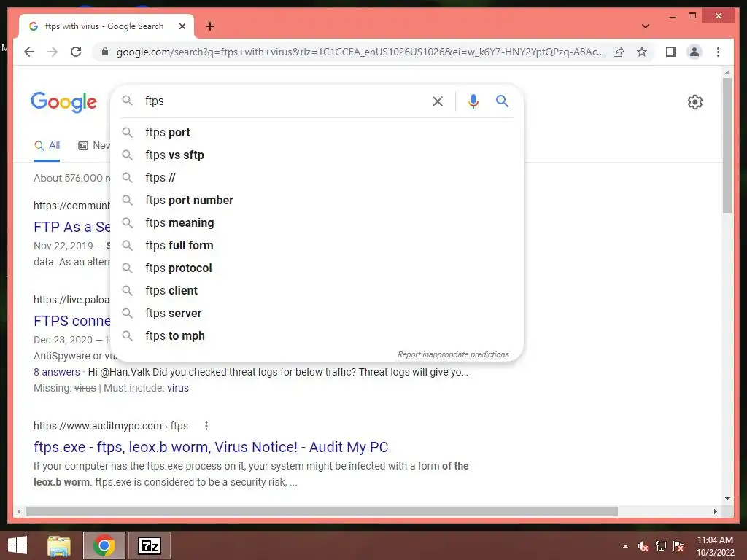Screen dimensions: 747x560
Task: Click the address bar URL
Action: click(360, 52)
